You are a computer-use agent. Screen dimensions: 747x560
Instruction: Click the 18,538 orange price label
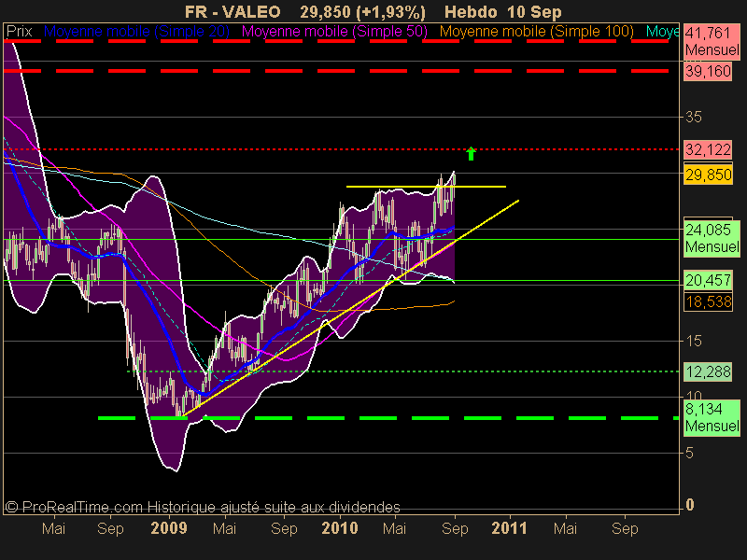[x=708, y=301]
